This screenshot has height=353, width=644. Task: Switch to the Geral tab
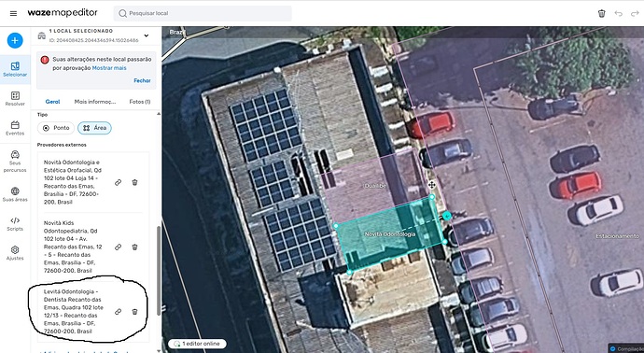52,102
